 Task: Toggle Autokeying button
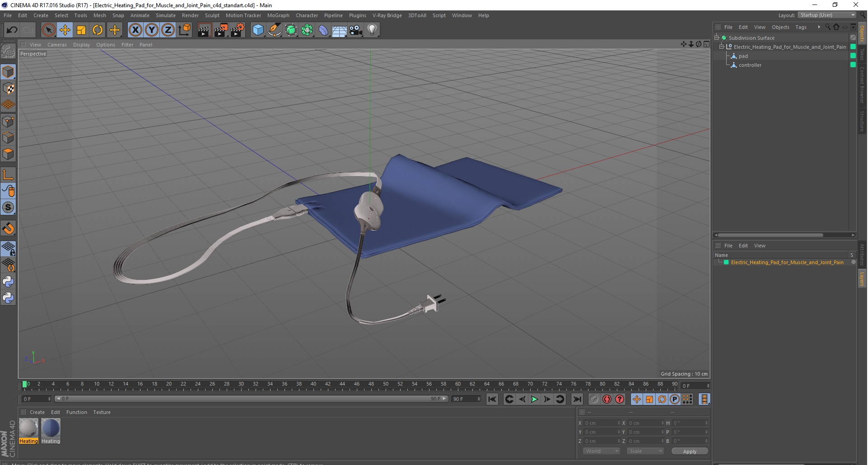(607, 399)
